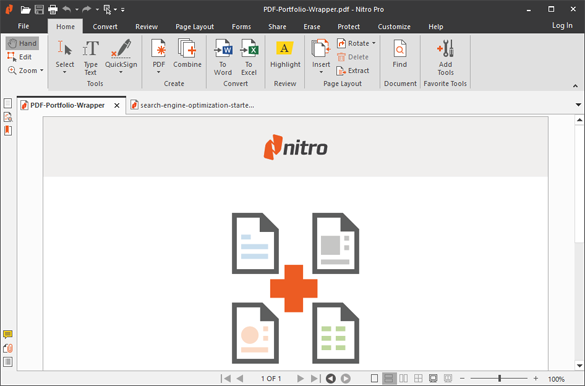Viewport: 585px width, 386px height.
Task: Jump to last page button
Action: (x=315, y=379)
